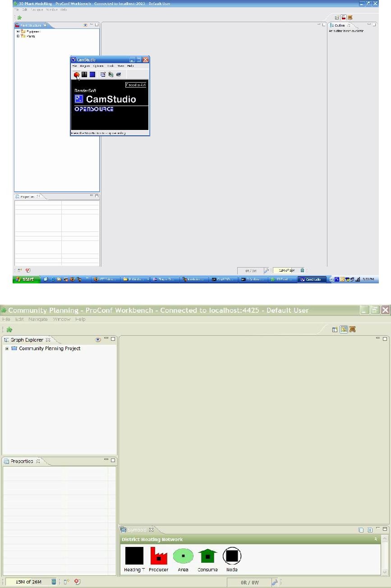Image resolution: width=391 pixels, height=588 pixels.
Task: Select Community Planning Project tree item
Action: (50, 348)
